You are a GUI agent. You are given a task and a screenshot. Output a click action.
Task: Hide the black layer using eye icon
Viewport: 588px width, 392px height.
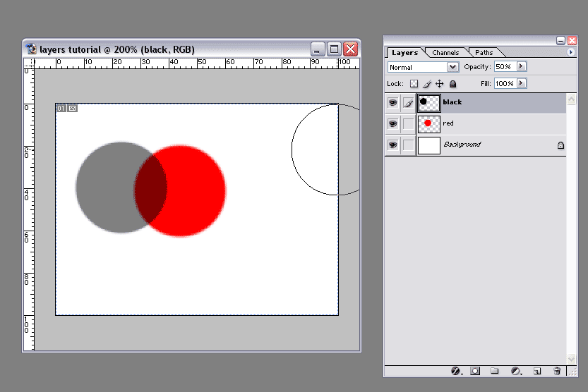coord(392,103)
